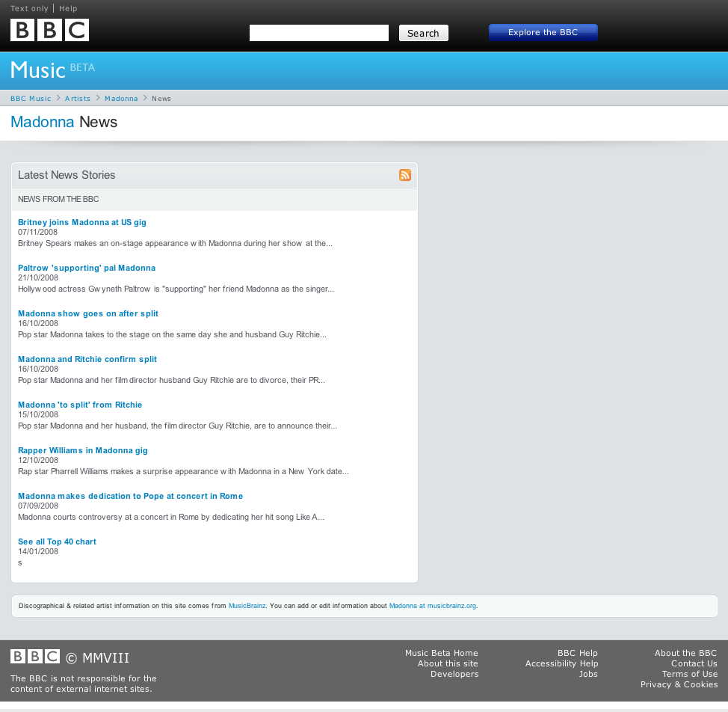Image resolution: width=728 pixels, height=712 pixels.
Task: Click the © MMVIII copyright text
Action: pyautogui.click(x=97, y=657)
